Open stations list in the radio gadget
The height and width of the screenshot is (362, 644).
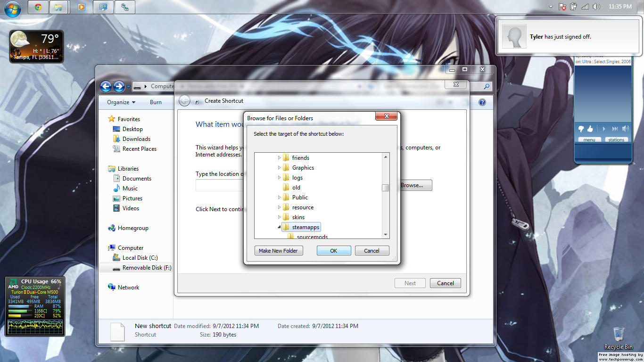tap(616, 140)
